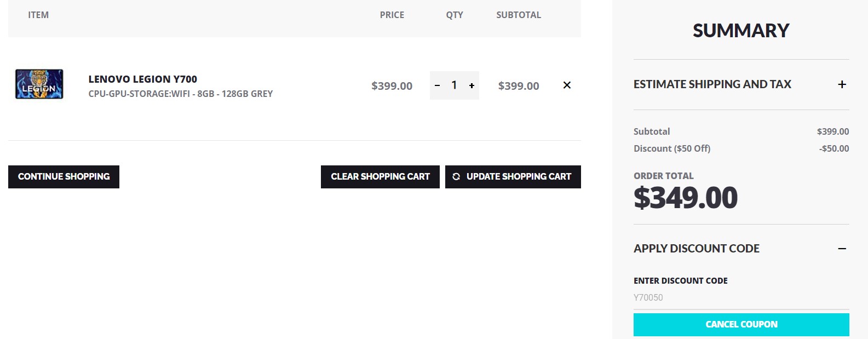
Task: Collapse minus icon beside Apply Discount Code
Action: pos(842,249)
